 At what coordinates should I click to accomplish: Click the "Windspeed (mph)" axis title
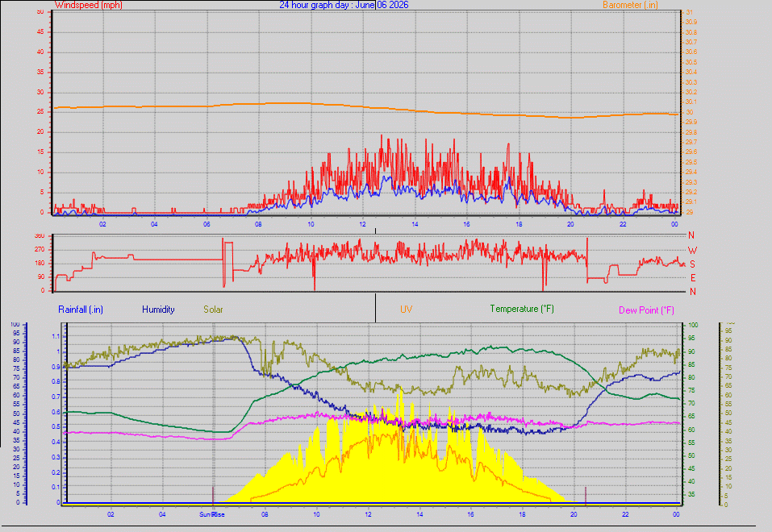click(x=88, y=5)
